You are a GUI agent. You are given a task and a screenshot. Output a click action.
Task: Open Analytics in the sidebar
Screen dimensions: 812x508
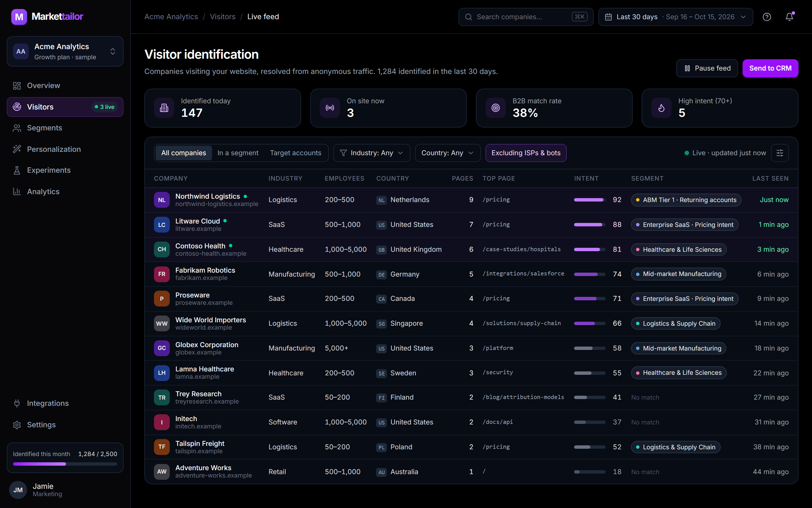pyautogui.click(x=65, y=192)
